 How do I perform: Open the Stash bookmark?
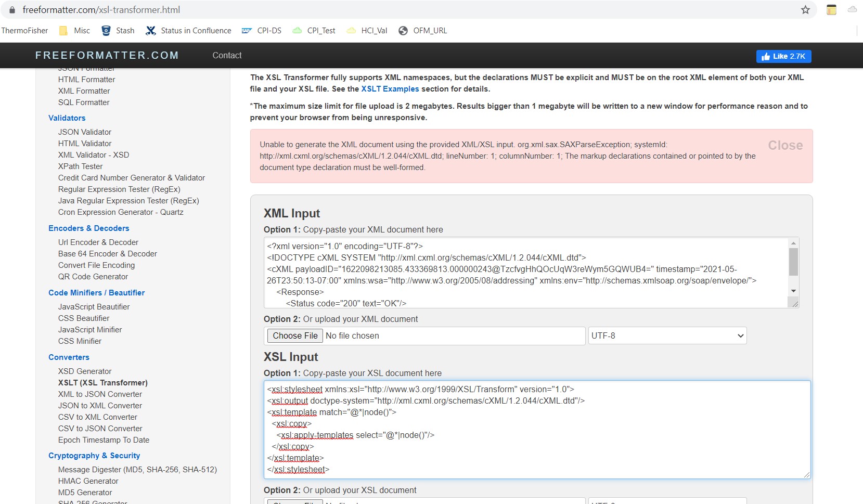coord(118,31)
